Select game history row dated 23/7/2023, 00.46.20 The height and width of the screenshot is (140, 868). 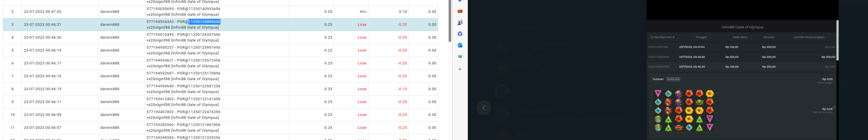(741, 67)
